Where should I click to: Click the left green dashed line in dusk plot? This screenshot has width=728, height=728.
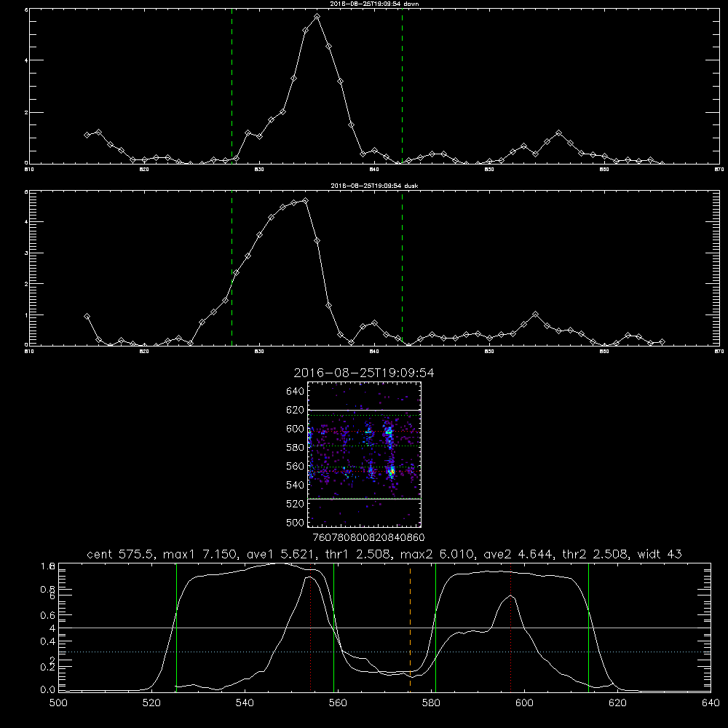(x=232, y=269)
